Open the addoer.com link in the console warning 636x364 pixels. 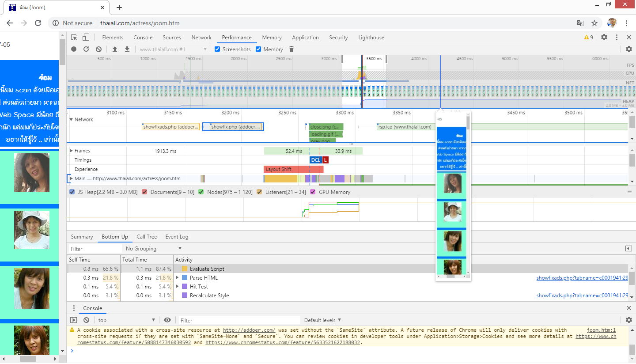click(x=249, y=330)
